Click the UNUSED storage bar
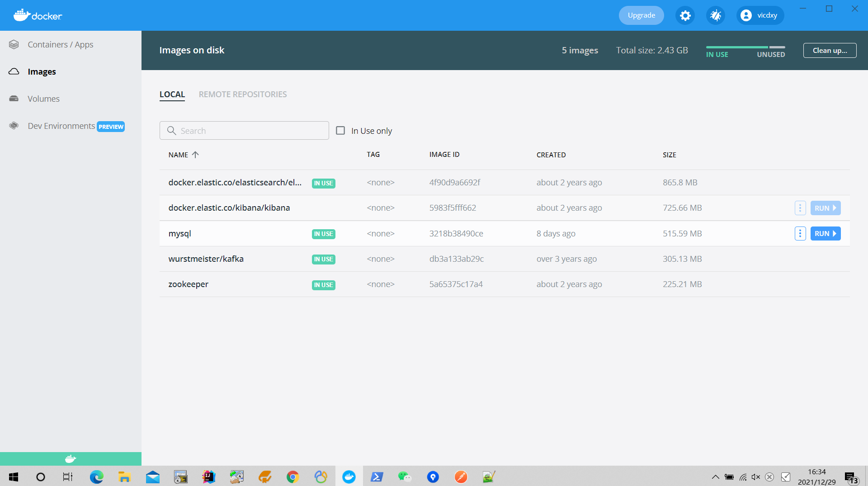 777,47
